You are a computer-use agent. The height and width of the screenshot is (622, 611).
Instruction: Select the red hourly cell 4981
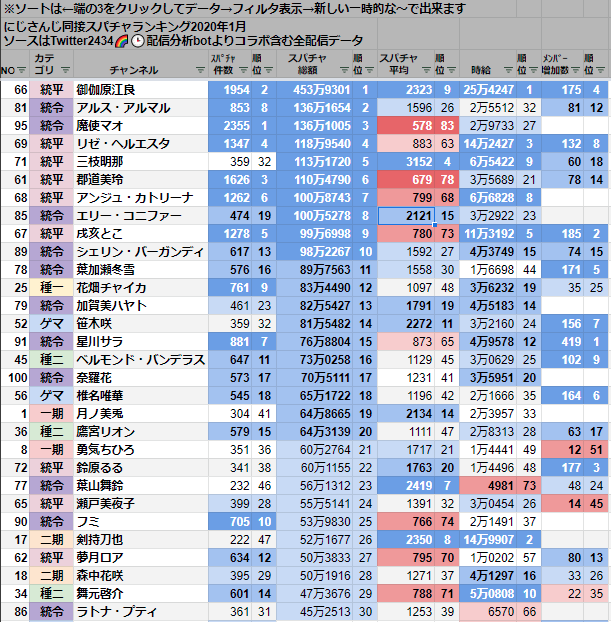(x=488, y=486)
